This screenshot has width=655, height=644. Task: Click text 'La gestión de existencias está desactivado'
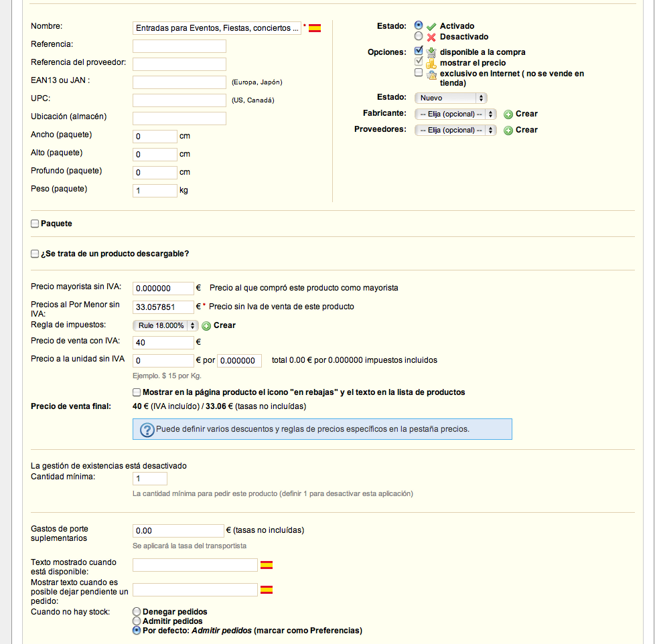[108, 466]
